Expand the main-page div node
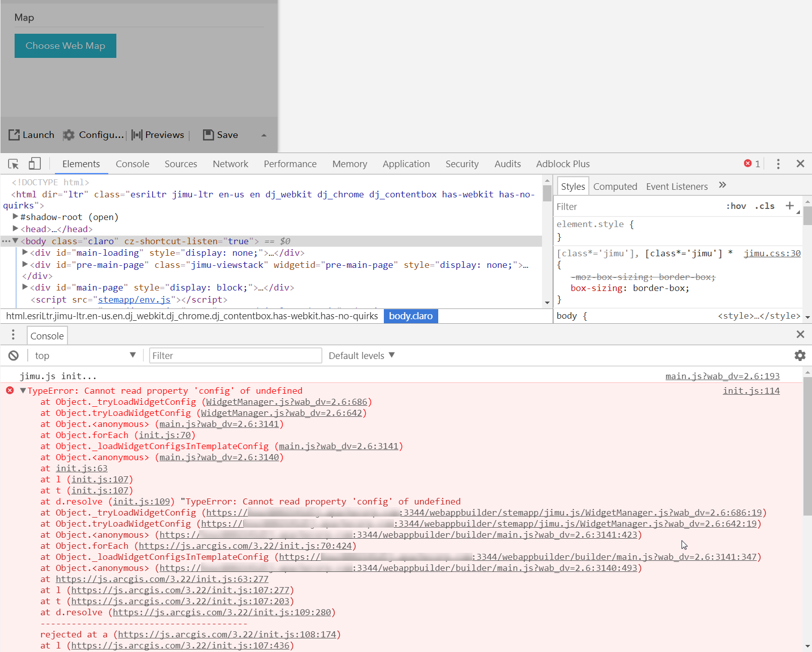 (x=25, y=287)
